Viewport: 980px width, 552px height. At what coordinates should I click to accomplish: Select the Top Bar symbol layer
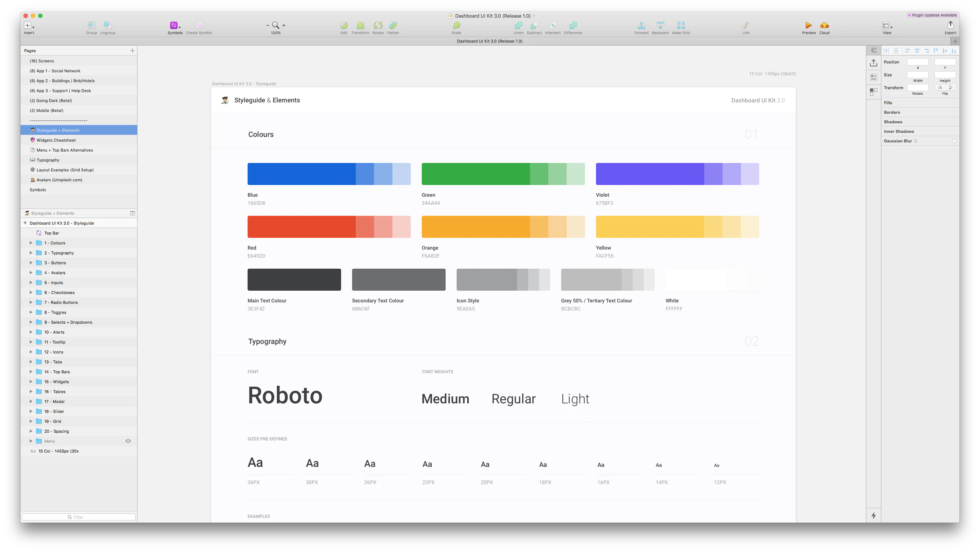pos(79,233)
